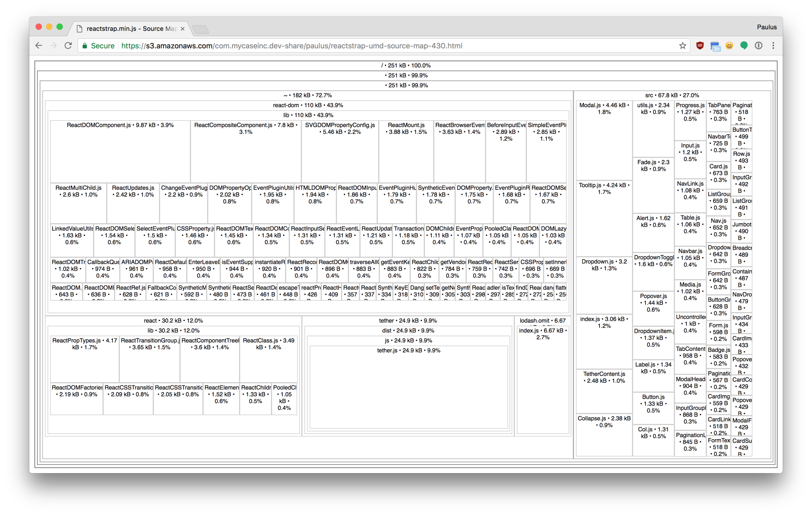812x515 pixels.
Task: Click the ReactCompositeComponent.js 7.8 kB block
Action: coord(246,152)
